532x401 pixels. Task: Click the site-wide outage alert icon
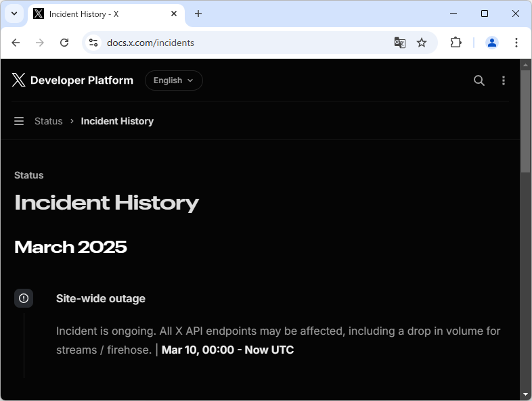pos(24,298)
